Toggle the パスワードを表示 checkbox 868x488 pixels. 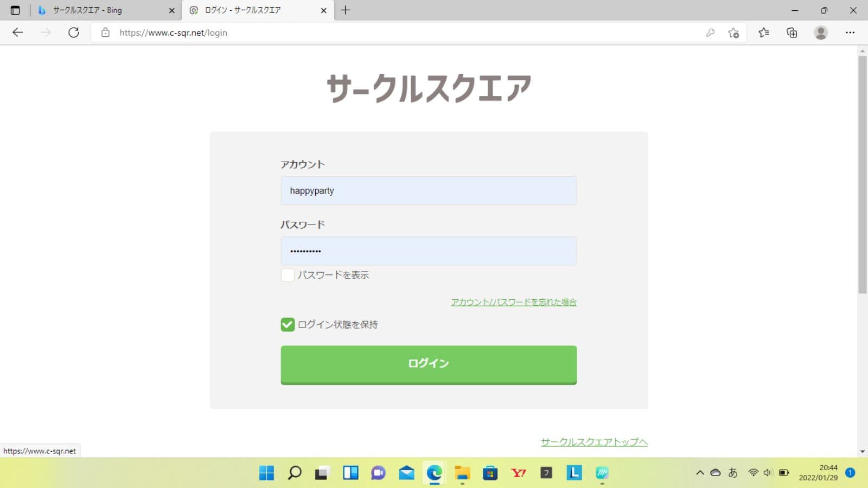coord(288,275)
